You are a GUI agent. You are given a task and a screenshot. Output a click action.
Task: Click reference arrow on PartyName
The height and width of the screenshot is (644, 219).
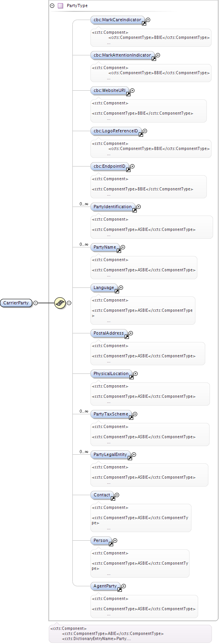click(119, 251)
